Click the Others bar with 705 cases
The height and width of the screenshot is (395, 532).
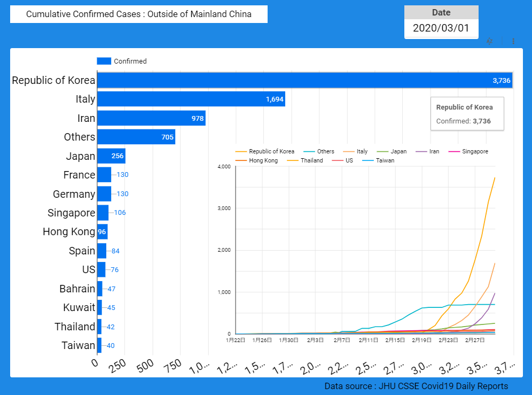136,137
